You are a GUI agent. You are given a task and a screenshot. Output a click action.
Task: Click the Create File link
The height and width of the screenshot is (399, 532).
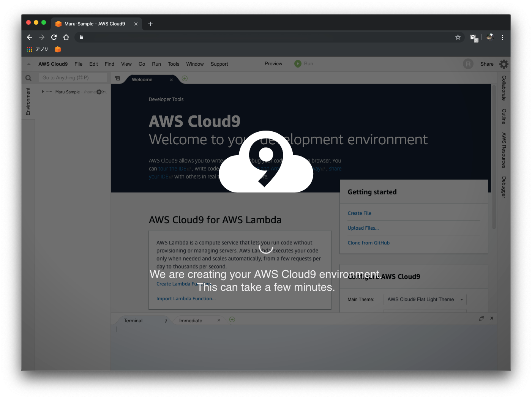click(x=359, y=213)
